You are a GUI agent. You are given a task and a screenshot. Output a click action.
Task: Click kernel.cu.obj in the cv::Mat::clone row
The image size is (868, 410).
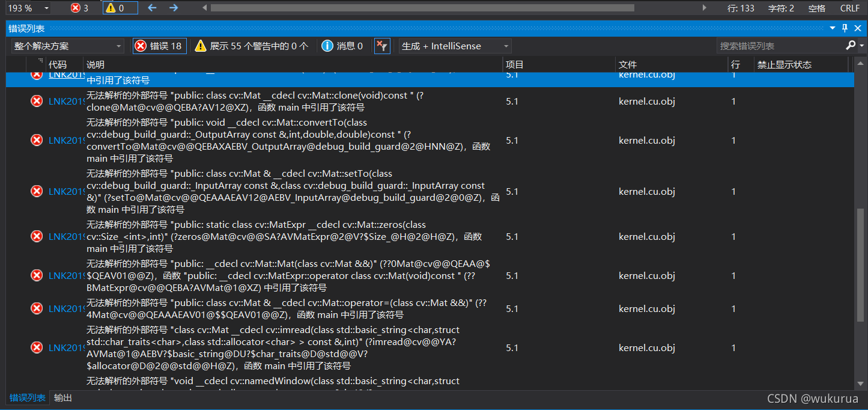[x=647, y=102]
